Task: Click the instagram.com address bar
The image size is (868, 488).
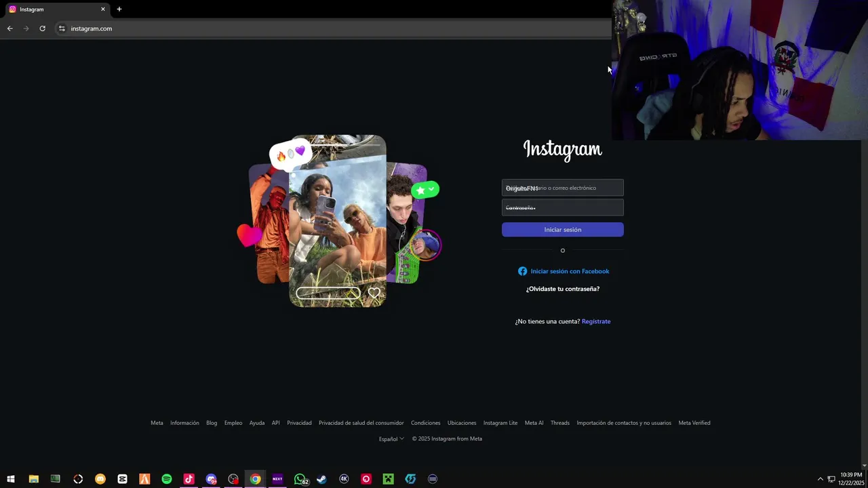Action: [91, 28]
